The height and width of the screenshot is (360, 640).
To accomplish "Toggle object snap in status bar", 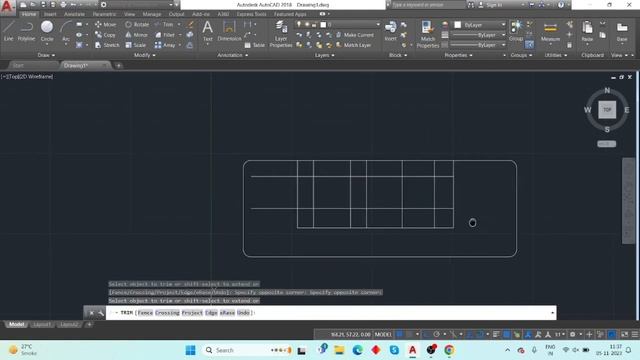I will pyautogui.click(x=480, y=334).
